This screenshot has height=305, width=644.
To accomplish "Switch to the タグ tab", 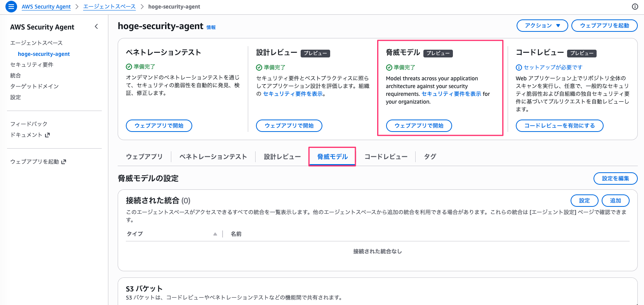I will 430,156.
